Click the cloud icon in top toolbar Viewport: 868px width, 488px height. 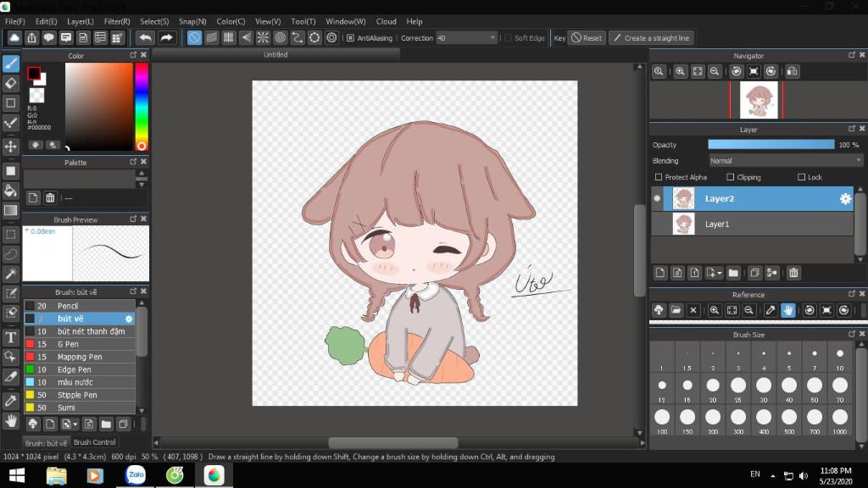pos(14,37)
